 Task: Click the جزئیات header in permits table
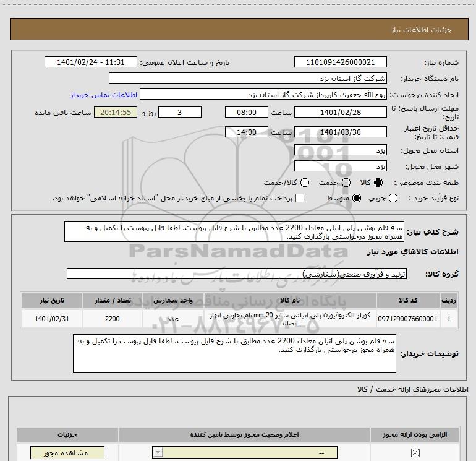[67, 434]
